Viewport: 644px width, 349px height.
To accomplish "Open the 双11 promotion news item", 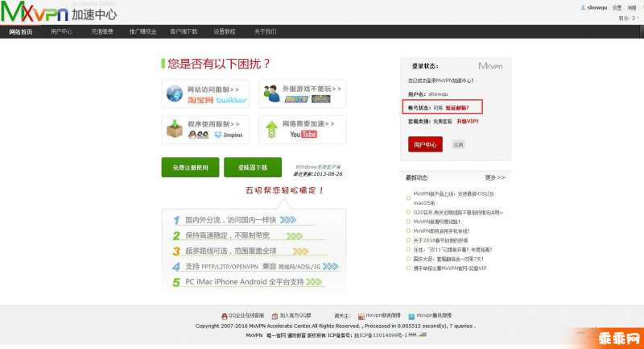I will [452, 250].
